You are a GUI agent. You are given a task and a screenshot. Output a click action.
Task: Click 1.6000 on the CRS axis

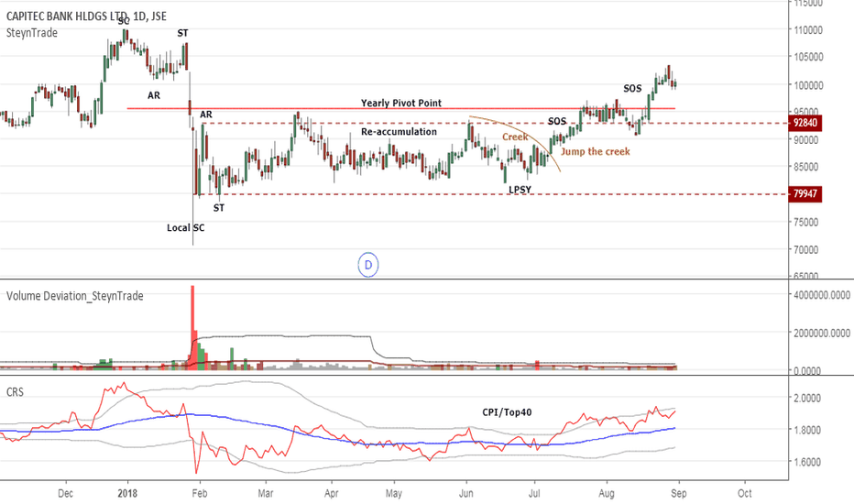(807, 462)
